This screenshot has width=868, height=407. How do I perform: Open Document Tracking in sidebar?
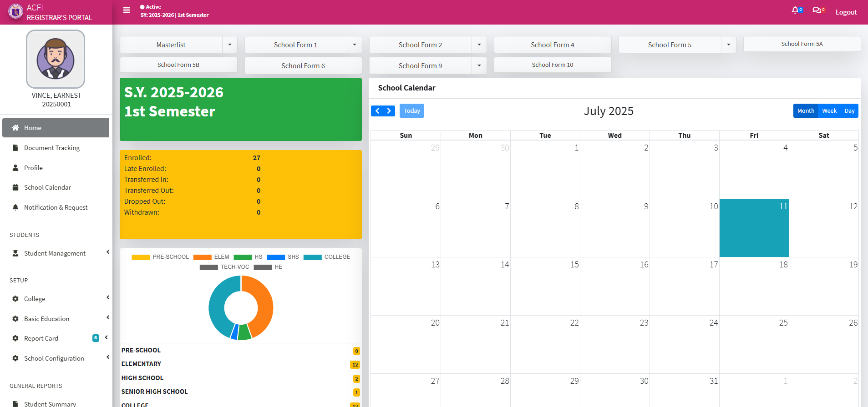pyautogui.click(x=52, y=148)
